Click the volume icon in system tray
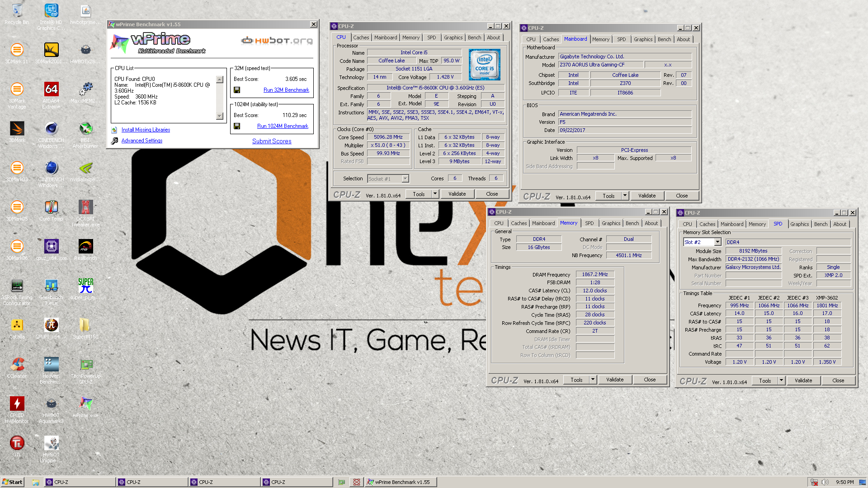The image size is (868, 488). click(x=825, y=482)
